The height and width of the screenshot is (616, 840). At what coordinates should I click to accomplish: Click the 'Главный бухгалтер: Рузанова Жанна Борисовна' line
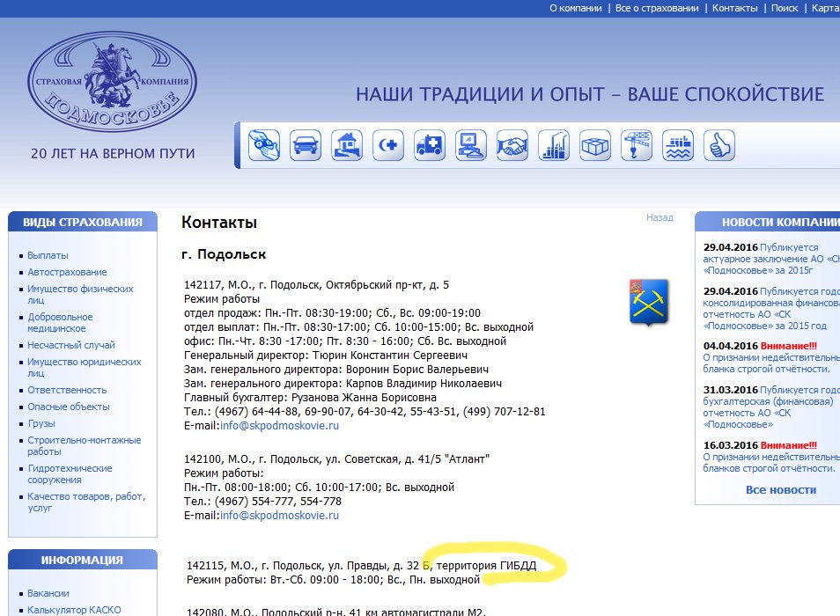pos(310,398)
